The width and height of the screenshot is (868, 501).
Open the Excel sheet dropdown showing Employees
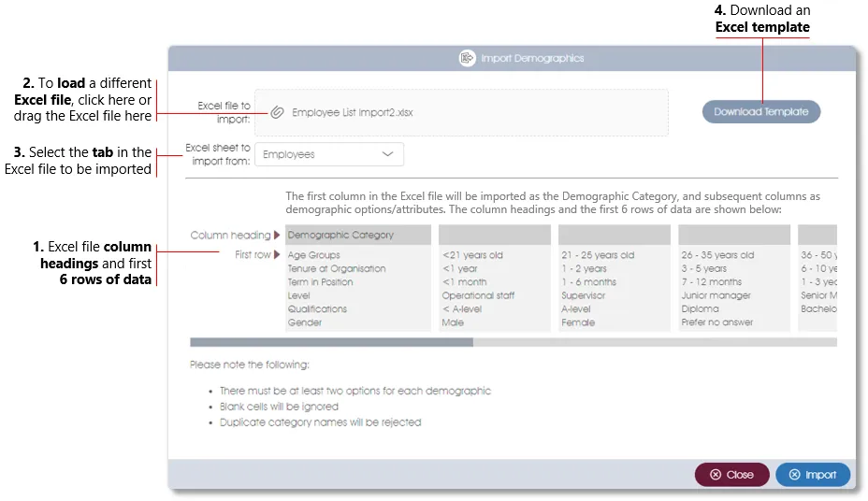coord(328,154)
